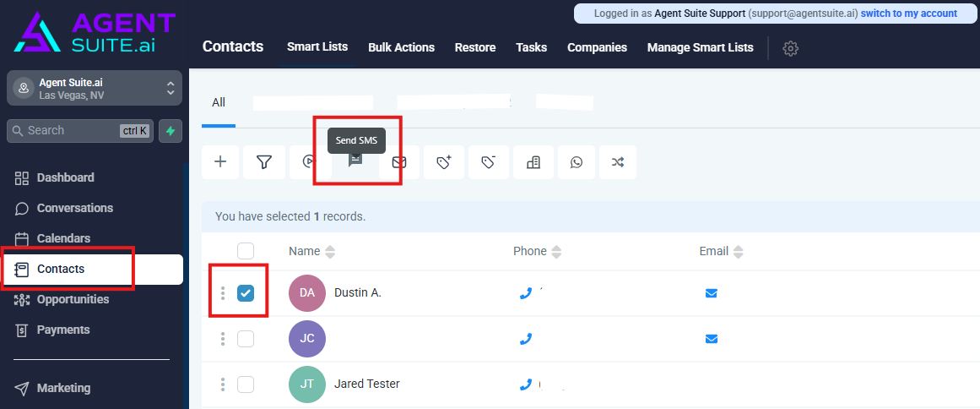980x409 pixels.
Task: Click the shuffle arrows icon in toolbar
Action: [x=618, y=162]
